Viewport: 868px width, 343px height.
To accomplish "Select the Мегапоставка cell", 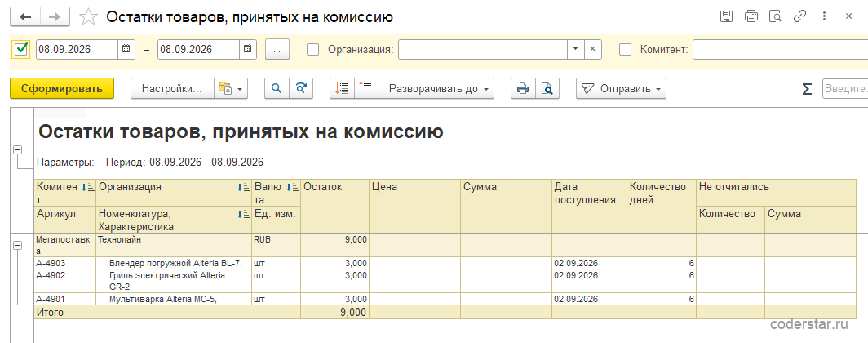I will (65, 245).
